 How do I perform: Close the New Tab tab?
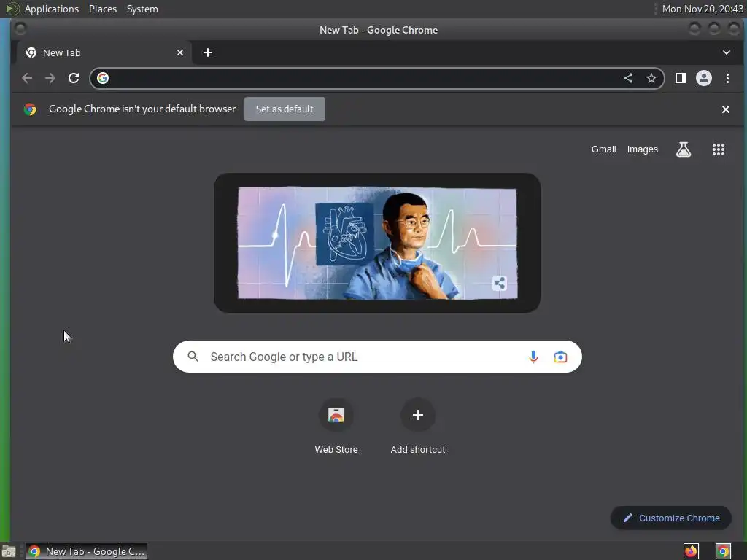pos(180,52)
